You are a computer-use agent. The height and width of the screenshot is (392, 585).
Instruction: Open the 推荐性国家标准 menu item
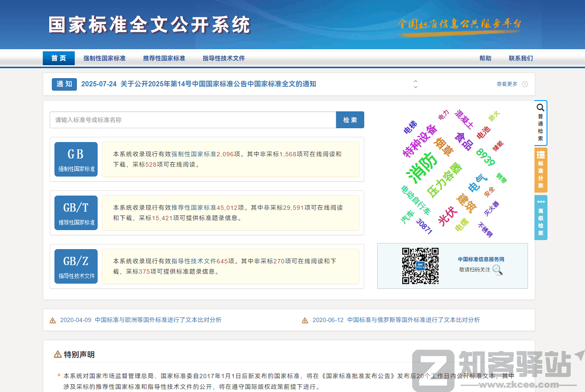[163, 58]
